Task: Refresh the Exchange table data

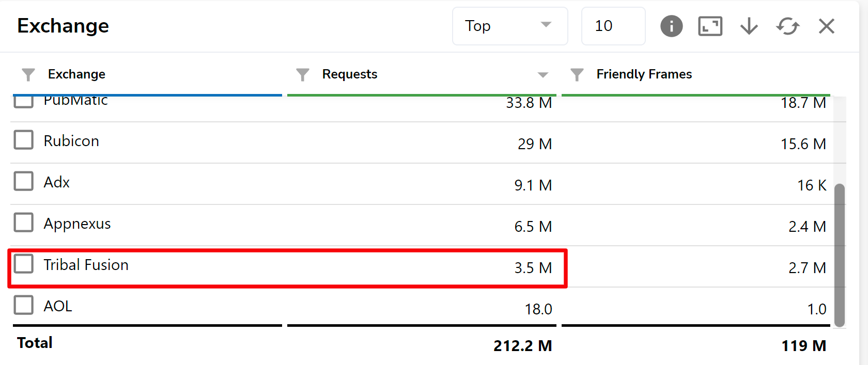Action: click(787, 26)
